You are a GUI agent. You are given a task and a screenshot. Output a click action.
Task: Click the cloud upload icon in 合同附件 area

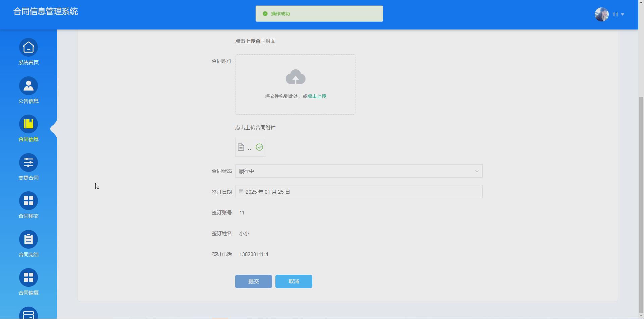point(295,77)
